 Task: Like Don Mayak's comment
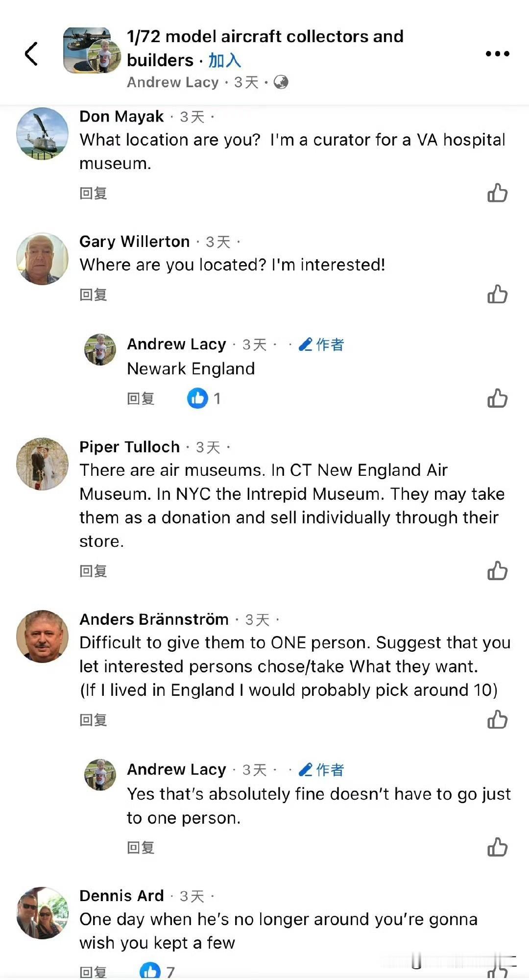[x=497, y=193]
